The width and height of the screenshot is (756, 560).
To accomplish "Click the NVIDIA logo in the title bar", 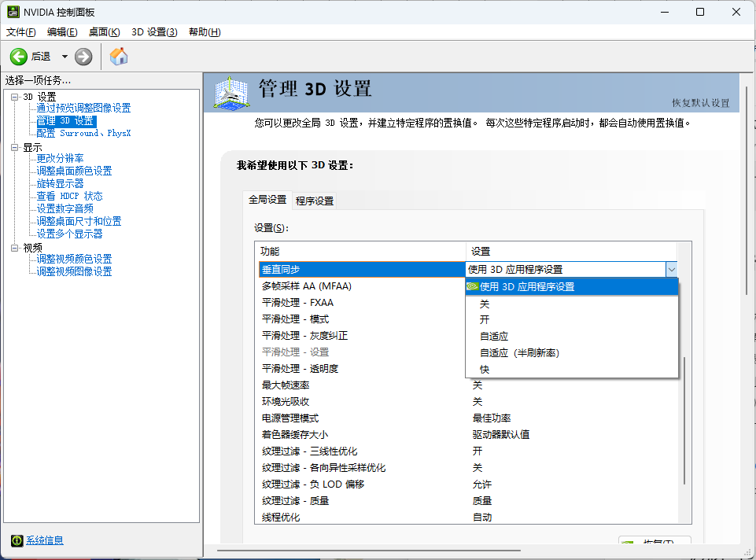I will [x=14, y=12].
